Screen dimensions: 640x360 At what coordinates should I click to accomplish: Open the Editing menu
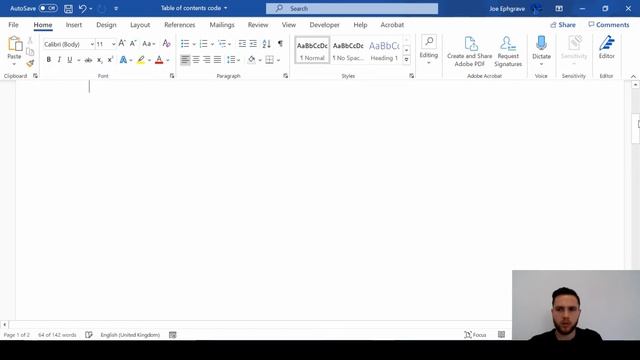click(x=429, y=50)
